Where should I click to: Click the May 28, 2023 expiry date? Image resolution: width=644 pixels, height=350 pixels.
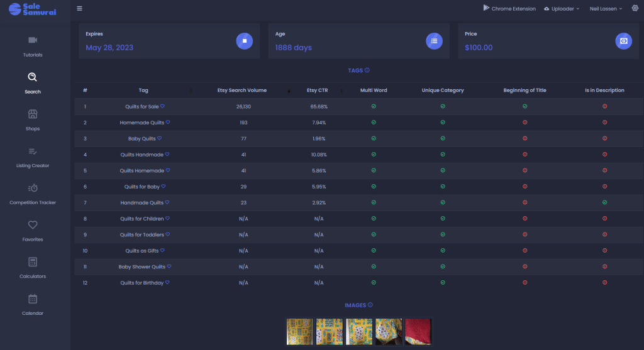[x=109, y=48]
